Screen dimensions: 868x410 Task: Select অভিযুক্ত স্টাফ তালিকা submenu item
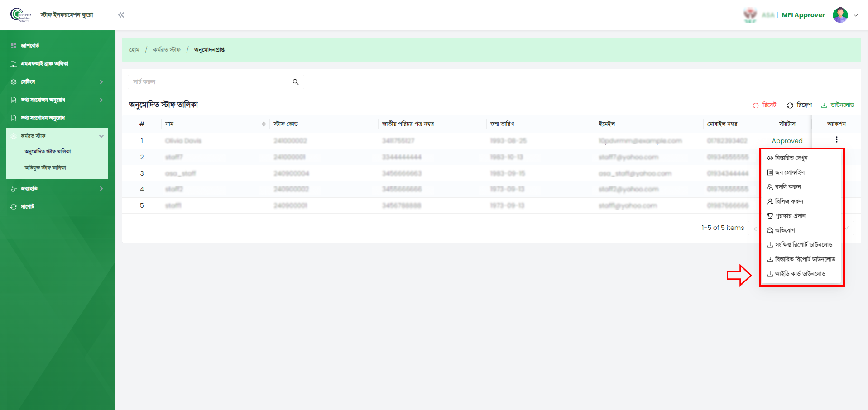tap(45, 168)
